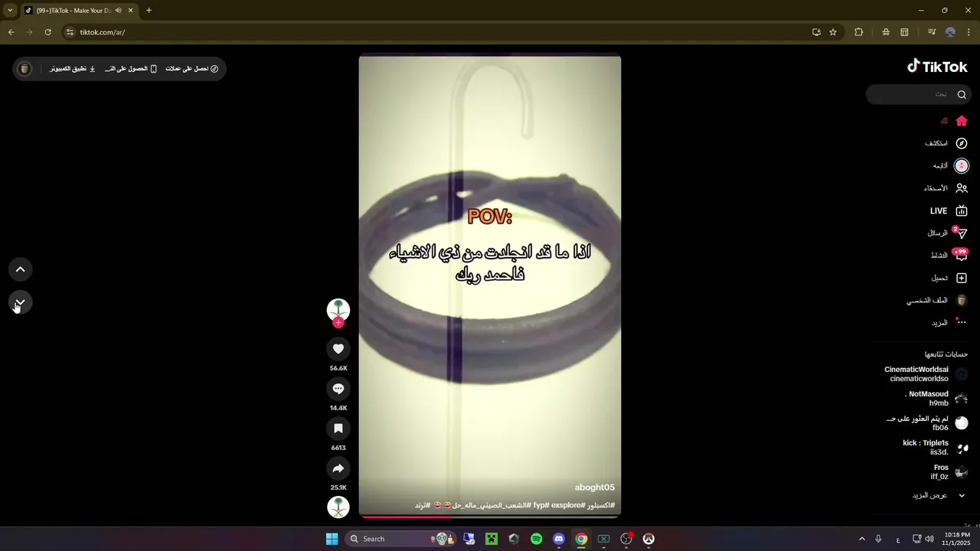The image size is (980, 551).
Task: Open the Chrome extensions puzzle icon
Action: [x=858, y=32]
